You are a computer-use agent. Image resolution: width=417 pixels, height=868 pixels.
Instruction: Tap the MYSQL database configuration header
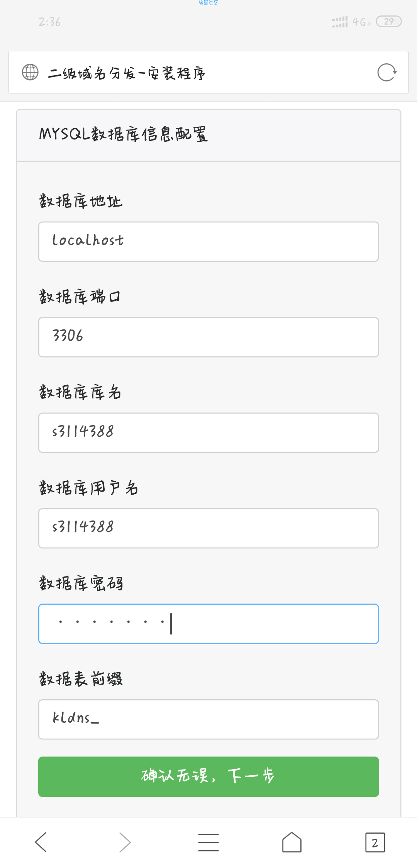coord(124,134)
